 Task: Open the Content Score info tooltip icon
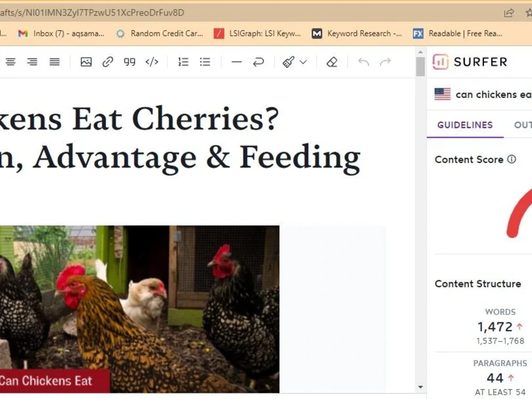(511, 159)
